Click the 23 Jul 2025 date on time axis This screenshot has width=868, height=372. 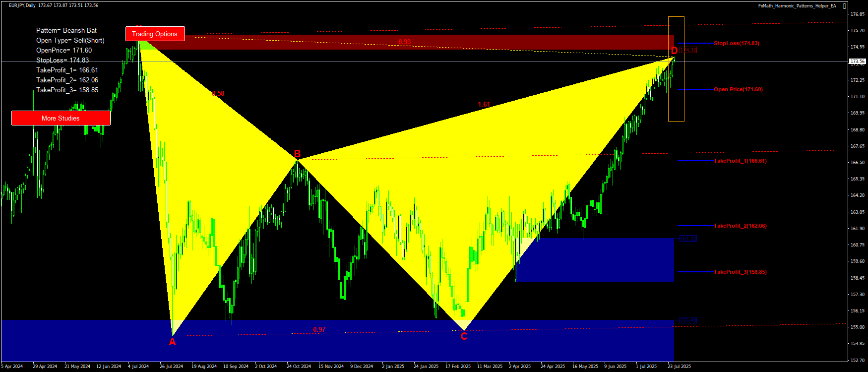point(679,367)
